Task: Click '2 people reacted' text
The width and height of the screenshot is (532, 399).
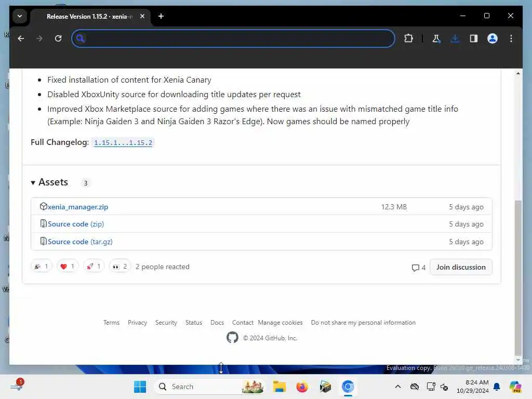Action: pos(163,267)
